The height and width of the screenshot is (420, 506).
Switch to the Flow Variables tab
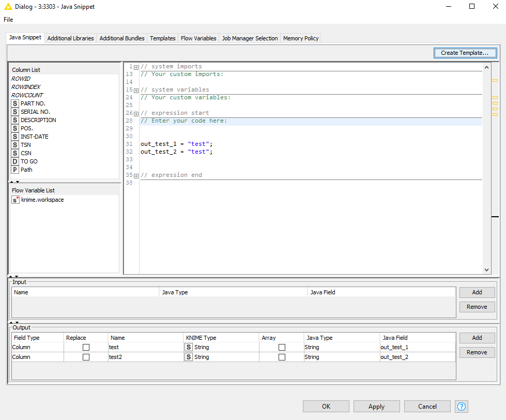coord(198,38)
